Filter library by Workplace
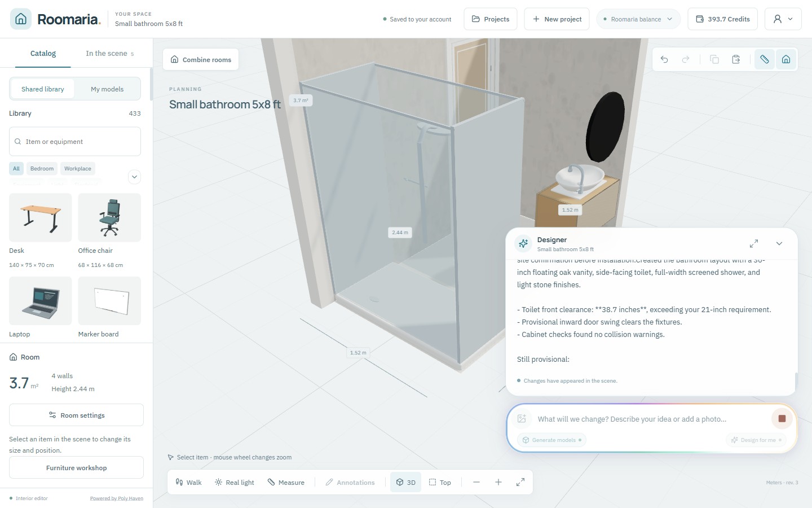The height and width of the screenshot is (508, 812). [x=78, y=169]
